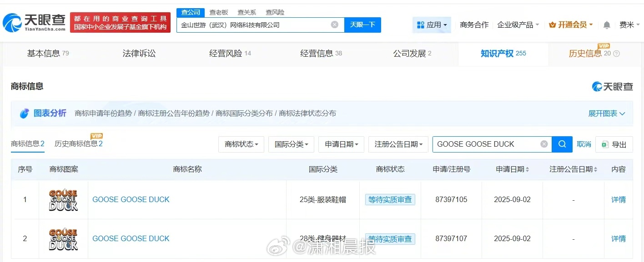Click the blue magnifier search button

pos(562,144)
